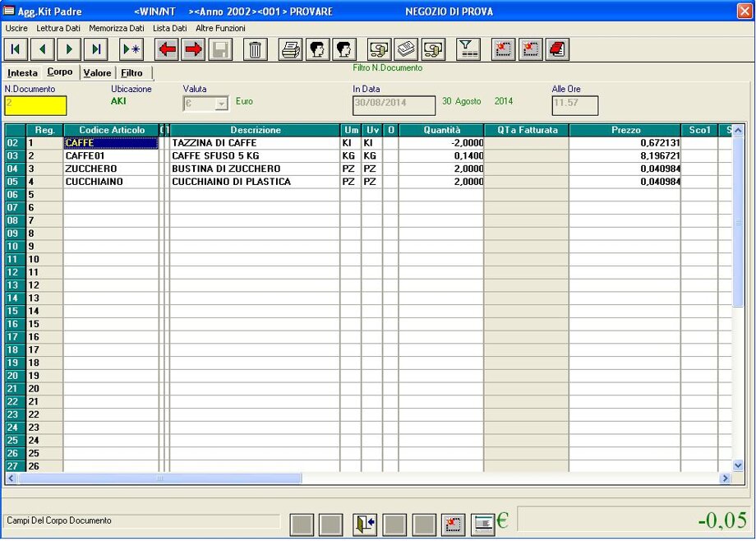Click the funnel filter icon

tap(468, 49)
